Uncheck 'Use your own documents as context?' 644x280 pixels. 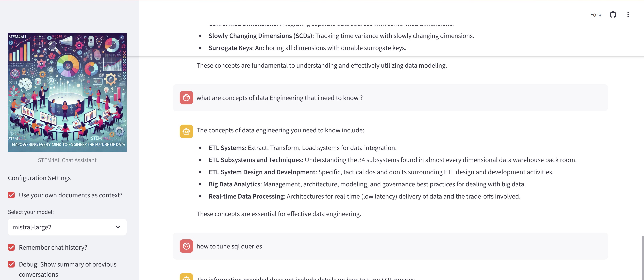click(x=11, y=195)
